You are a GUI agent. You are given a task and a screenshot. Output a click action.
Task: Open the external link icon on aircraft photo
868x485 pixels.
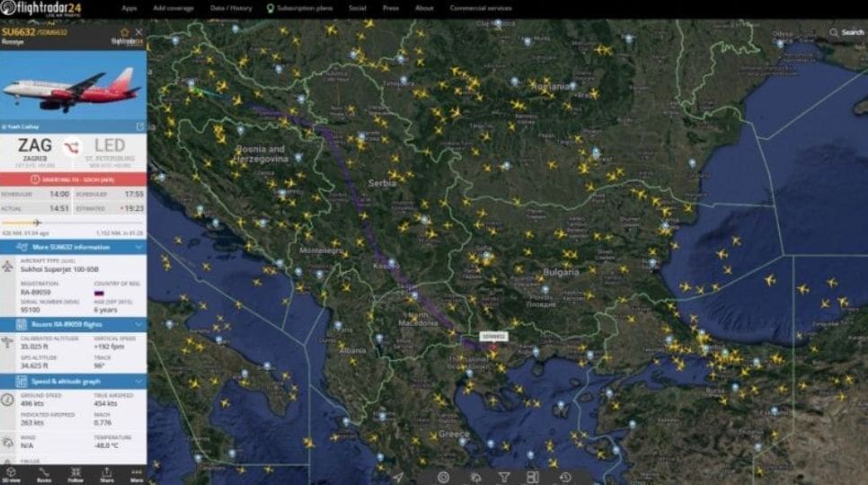pyautogui.click(x=139, y=127)
